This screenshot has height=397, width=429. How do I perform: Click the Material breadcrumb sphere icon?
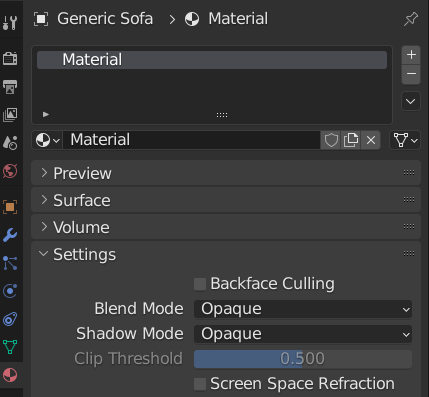coord(192,19)
